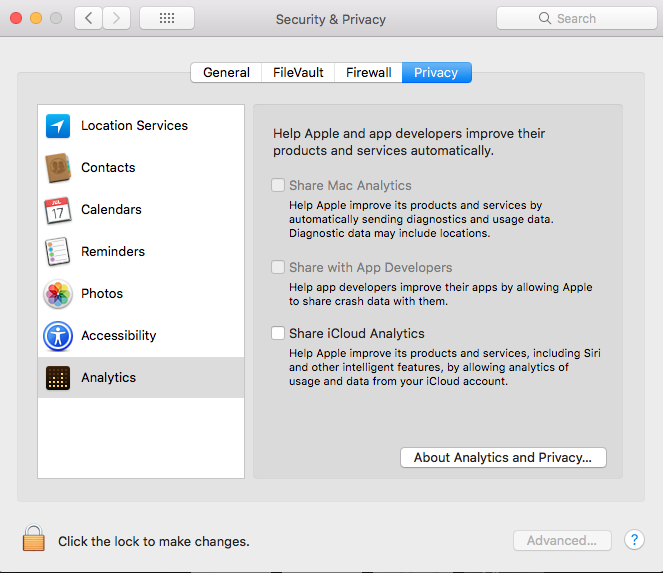
Task: Click the magnifier icon in Search
Action: pyautogui.click(x=545, y=18)
